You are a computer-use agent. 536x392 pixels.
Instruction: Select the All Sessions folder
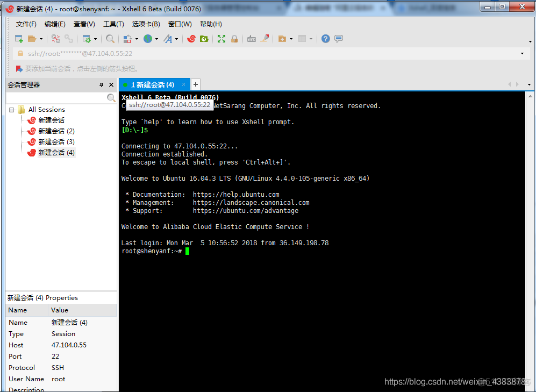[46, 110]
